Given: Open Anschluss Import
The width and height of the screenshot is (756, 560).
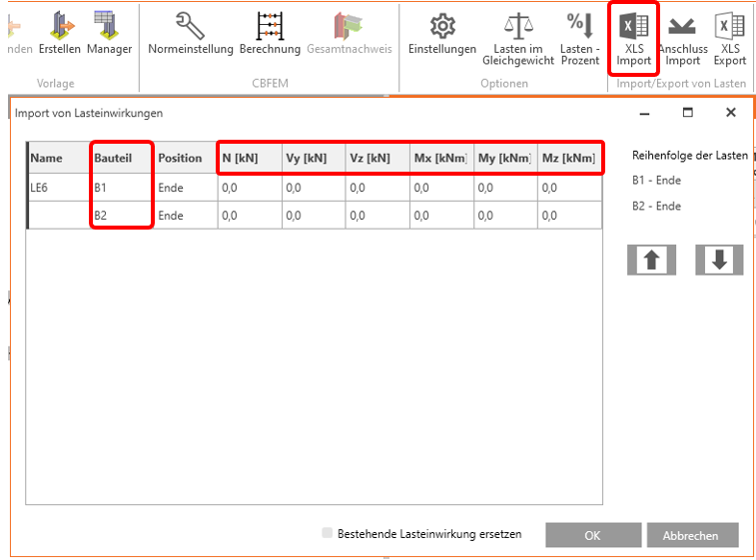Looking at the screenshot, I should pos(683,39).
